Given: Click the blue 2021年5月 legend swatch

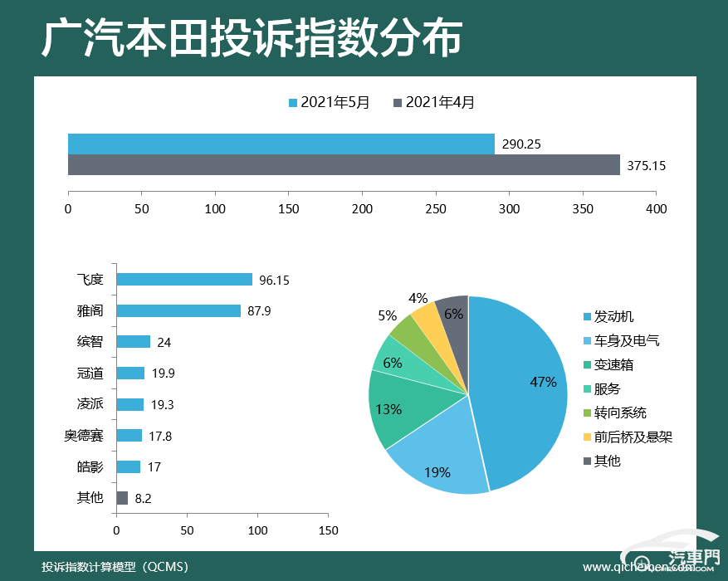Looking at the screenshot, I should coord(292,103).
